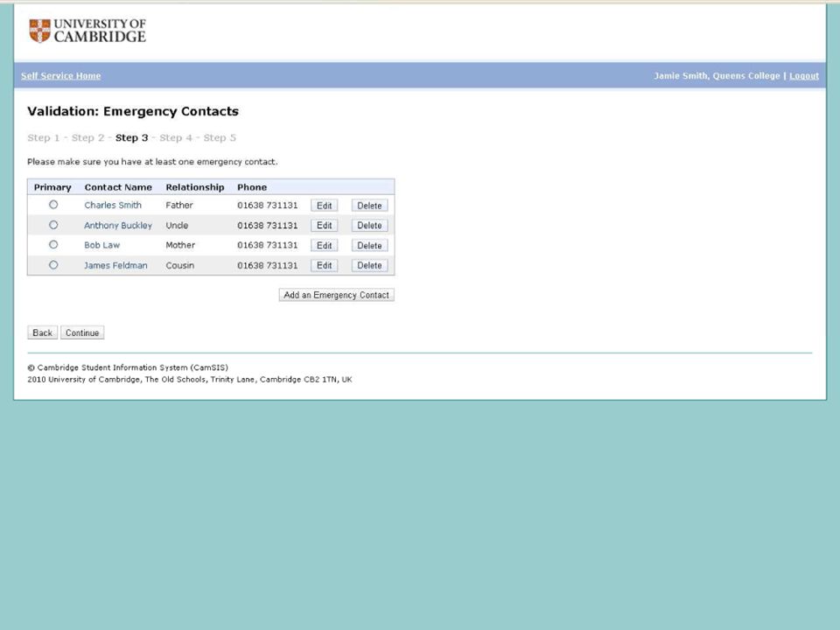The height and width of the screenshot is (630, 840).
Task: Click the phone number in Charles Smith row
Action: (268, 205)
